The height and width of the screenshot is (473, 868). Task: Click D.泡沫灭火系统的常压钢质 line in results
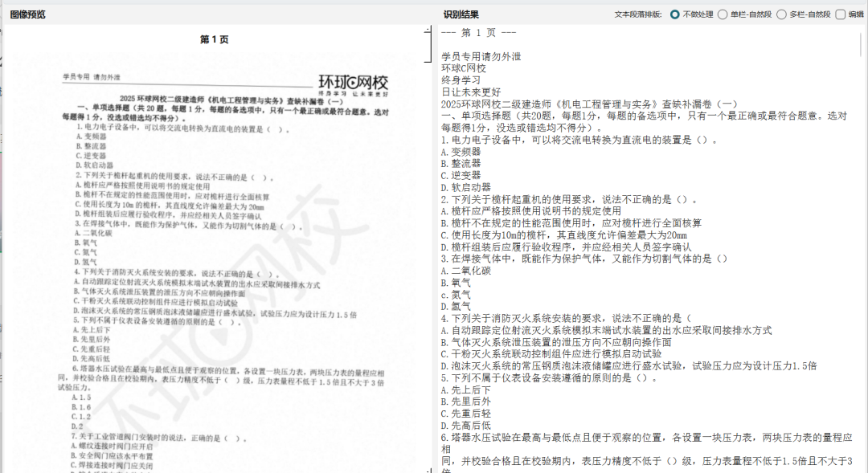[628, 366]
